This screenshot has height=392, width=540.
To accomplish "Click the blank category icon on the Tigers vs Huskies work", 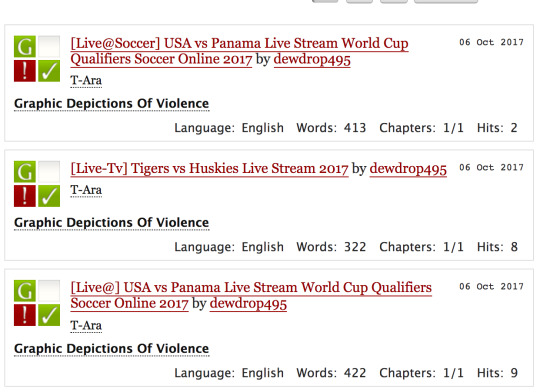I will 49,172.
